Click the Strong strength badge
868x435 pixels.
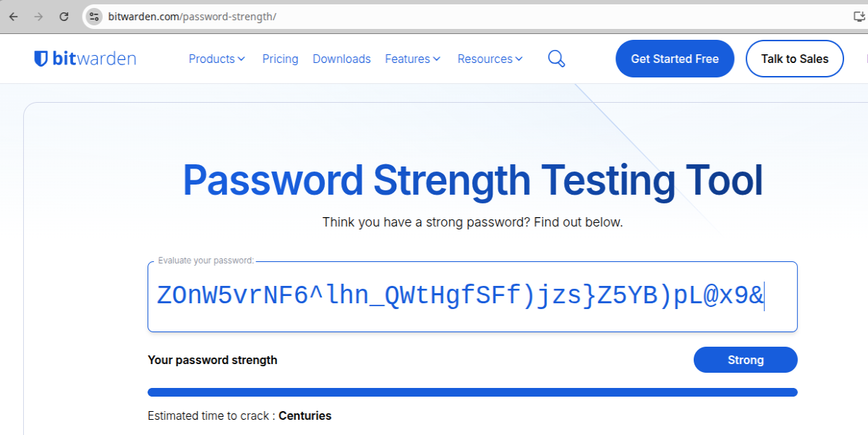point(746,360)
